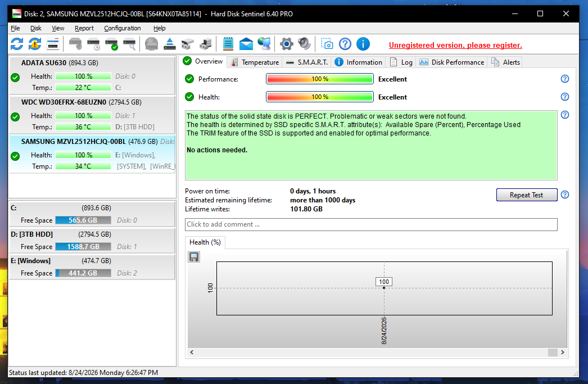Click help icon next to Performance bar

pyautogui.click(x=565, y=79)
